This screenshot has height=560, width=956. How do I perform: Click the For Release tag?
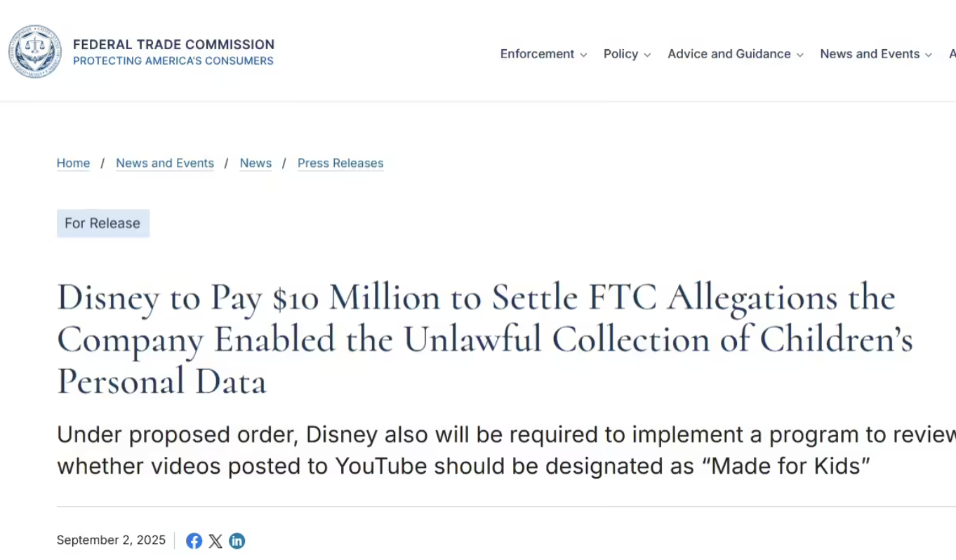(x=102, y=223)
